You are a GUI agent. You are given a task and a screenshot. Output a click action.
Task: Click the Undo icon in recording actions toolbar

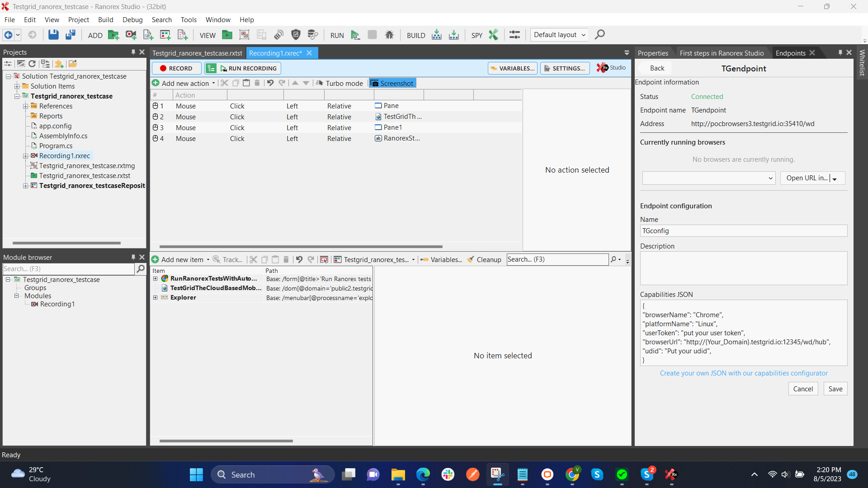270,83
